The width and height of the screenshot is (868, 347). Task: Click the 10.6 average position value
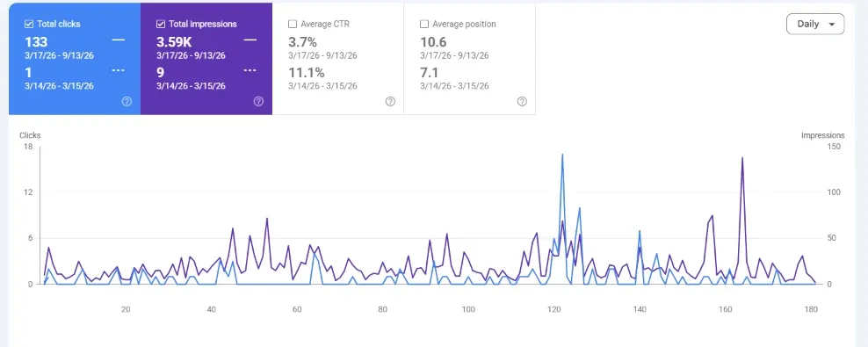[x=433, y=42]
